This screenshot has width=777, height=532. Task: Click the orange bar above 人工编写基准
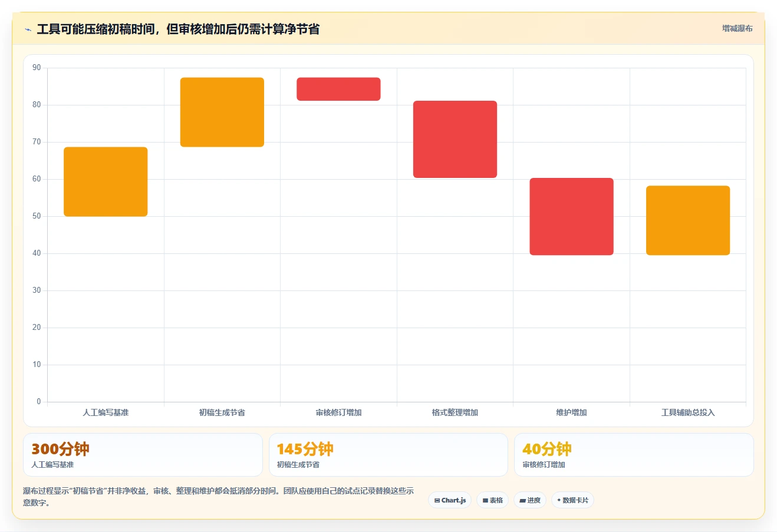coord(106,181)
